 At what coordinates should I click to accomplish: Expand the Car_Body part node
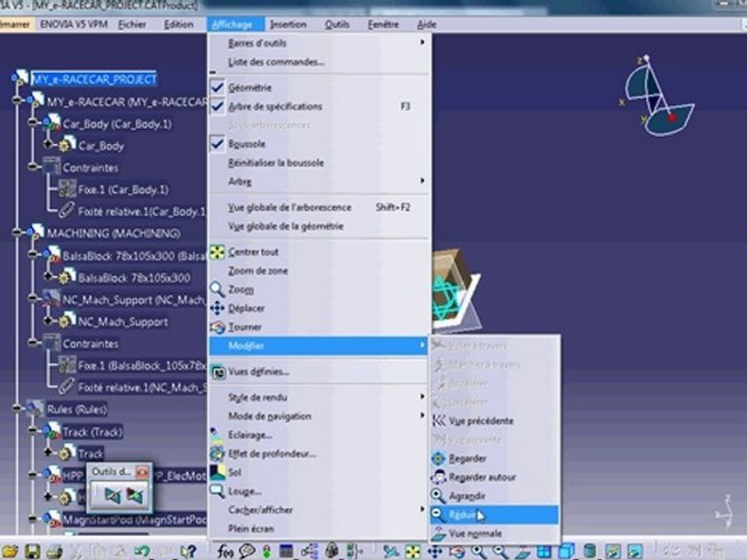coord(48,143)
